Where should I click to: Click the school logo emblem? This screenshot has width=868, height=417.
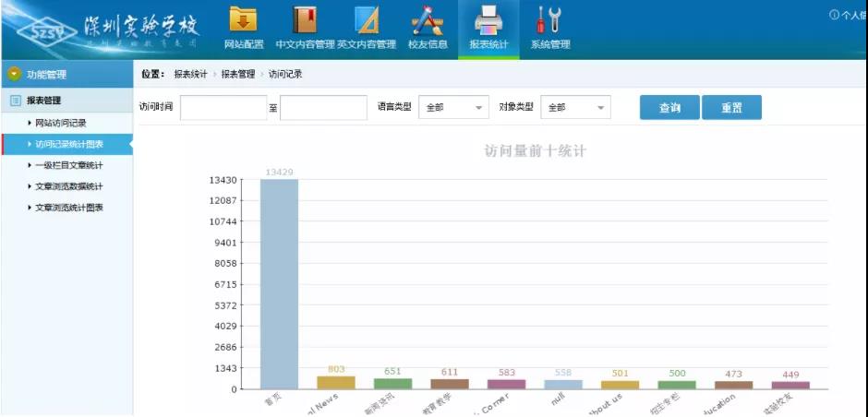pos(47,31)
